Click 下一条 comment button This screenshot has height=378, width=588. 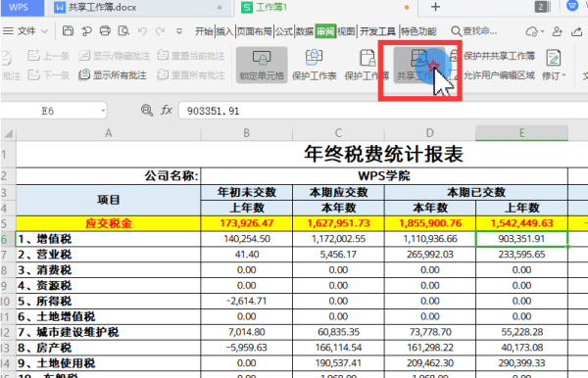pyautogui.click(x=49, y=75)
